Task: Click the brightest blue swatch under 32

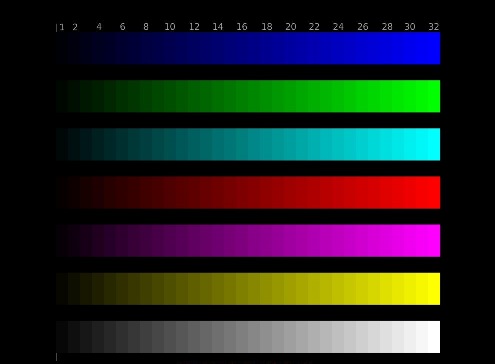Action: point(434,48)
